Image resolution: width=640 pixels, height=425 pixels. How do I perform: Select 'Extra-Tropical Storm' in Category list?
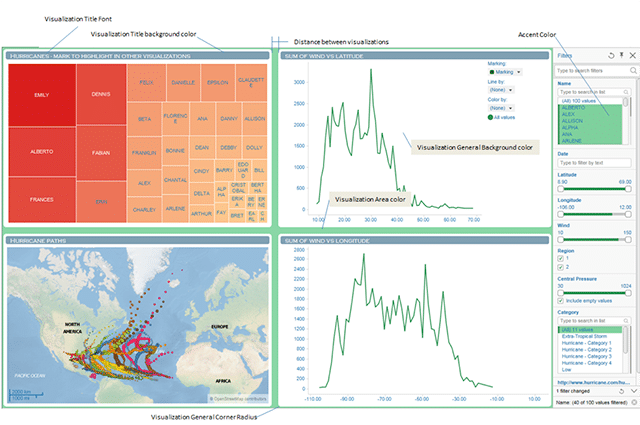point(582,336)
